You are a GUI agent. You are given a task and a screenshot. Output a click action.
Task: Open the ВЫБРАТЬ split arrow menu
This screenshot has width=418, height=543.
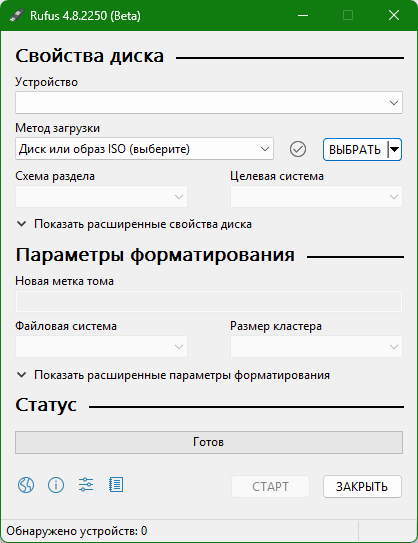click(x=394, y=150)
